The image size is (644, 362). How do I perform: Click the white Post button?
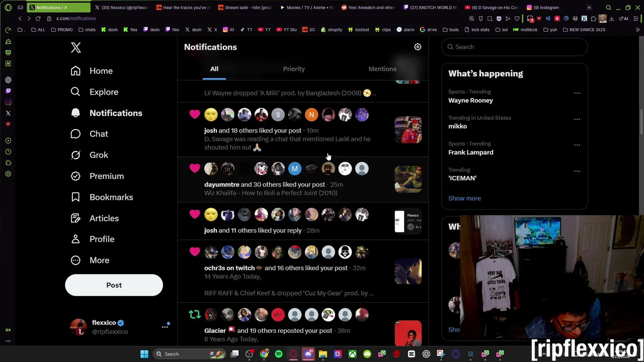click(x=114, y=285)
